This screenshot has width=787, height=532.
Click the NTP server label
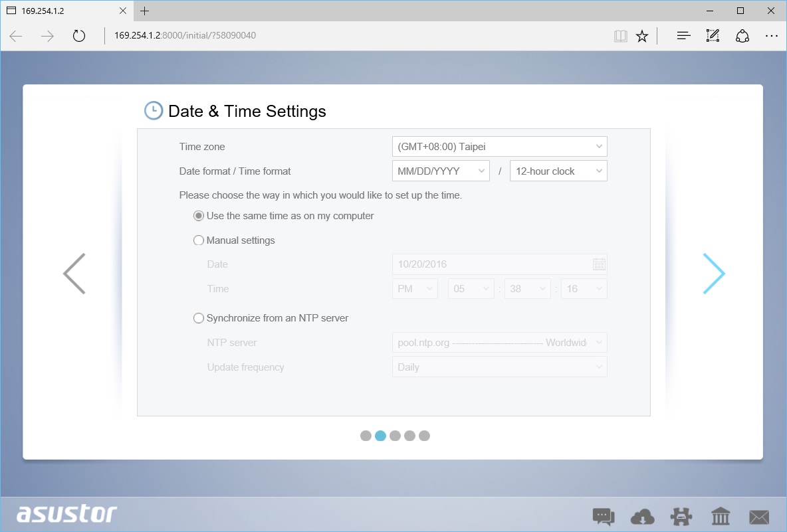point(231,343)
